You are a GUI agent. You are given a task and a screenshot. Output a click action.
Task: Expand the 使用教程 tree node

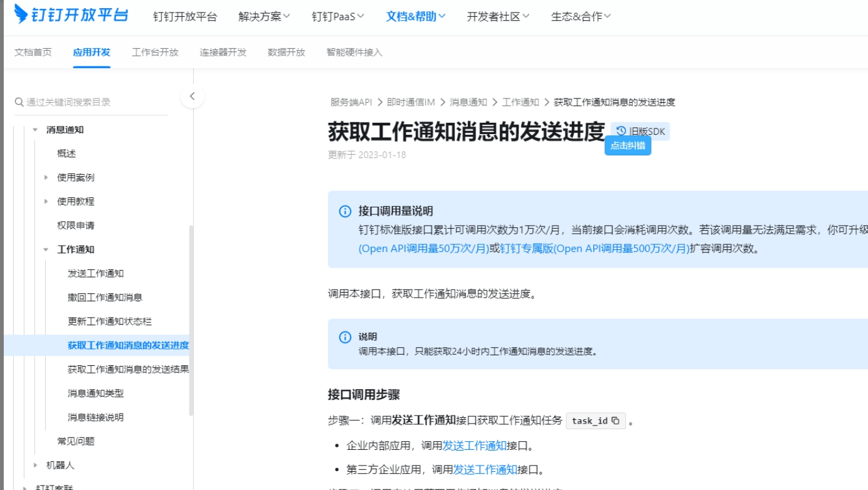tap(46, 201)
